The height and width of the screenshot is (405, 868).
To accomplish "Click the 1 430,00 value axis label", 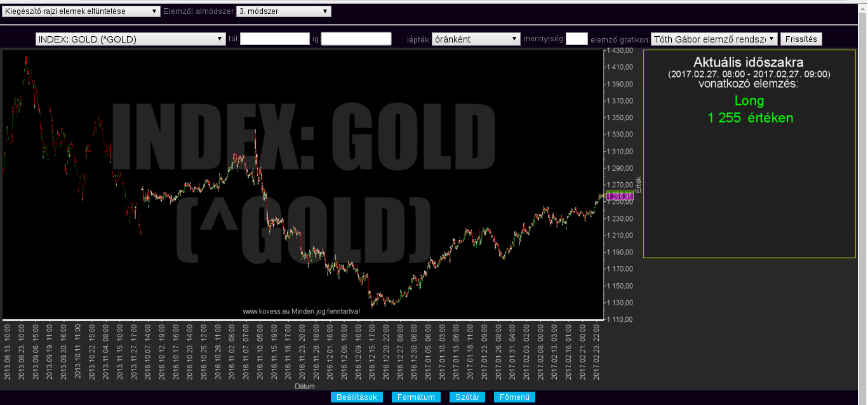I will (x=620, y=50).
